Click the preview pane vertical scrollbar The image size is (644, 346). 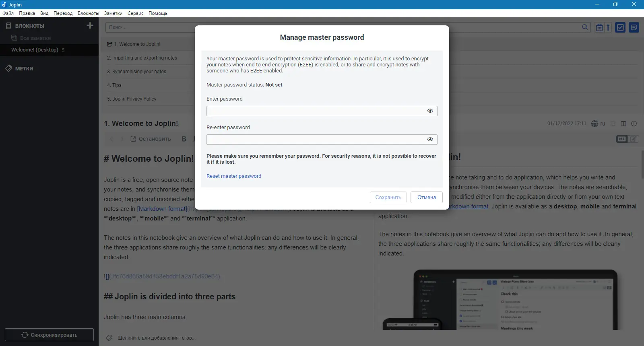tap(642, 165)
